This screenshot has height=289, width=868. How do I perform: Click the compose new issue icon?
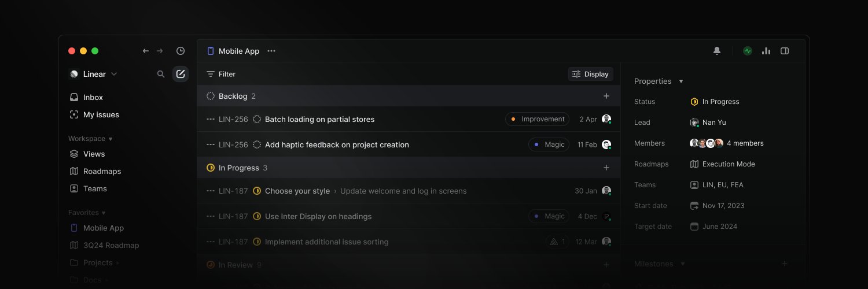tap(181, 74)
